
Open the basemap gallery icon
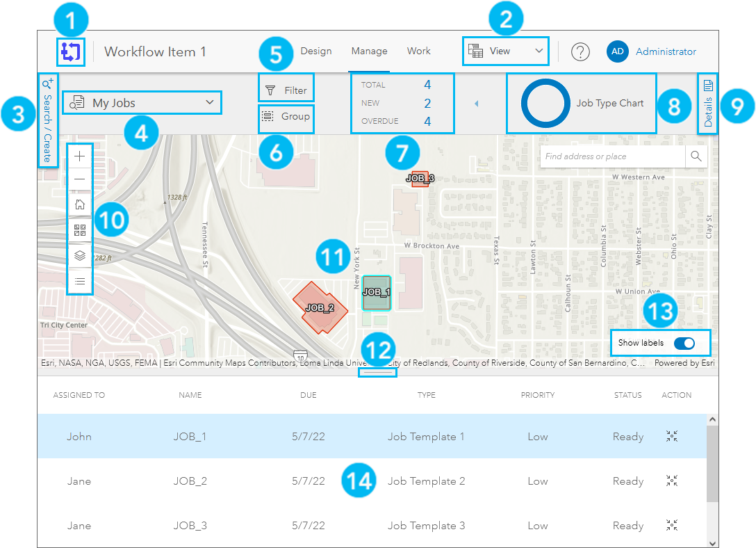[80, 229]
